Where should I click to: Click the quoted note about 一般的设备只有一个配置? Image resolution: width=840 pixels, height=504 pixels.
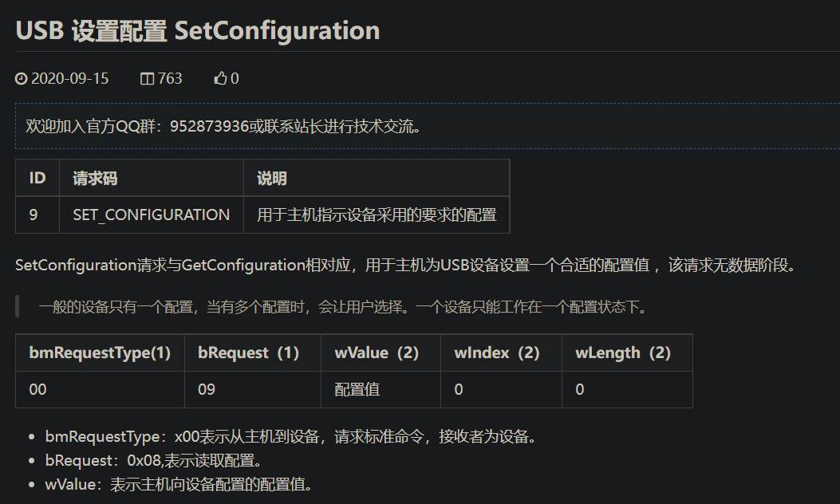341,307
